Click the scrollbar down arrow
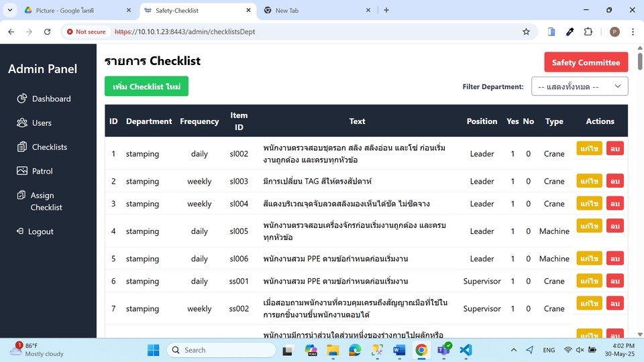644x362 pixels. point(639,335)
